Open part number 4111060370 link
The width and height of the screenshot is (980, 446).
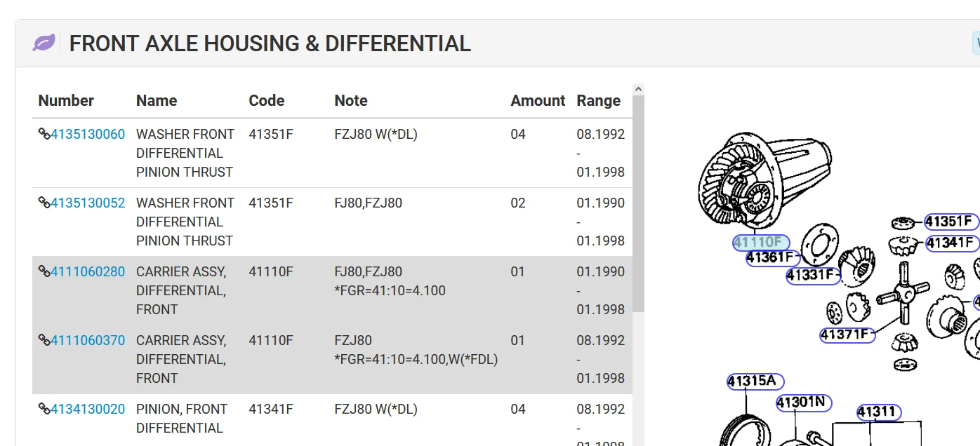(88, 340)
